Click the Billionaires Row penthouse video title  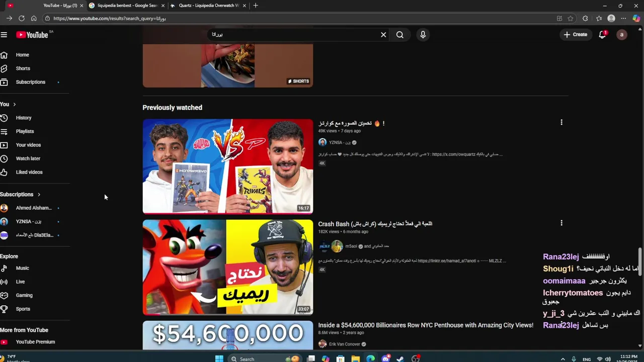(x=426, y=325)
